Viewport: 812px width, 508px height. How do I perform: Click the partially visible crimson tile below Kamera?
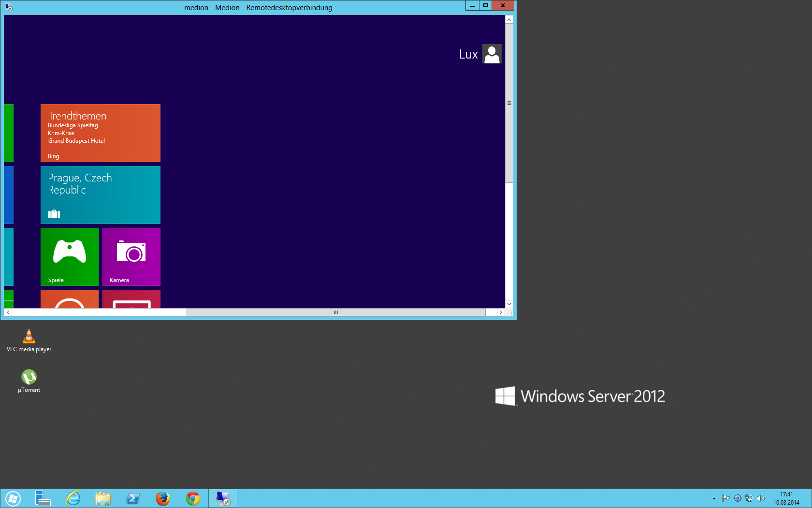131,299
